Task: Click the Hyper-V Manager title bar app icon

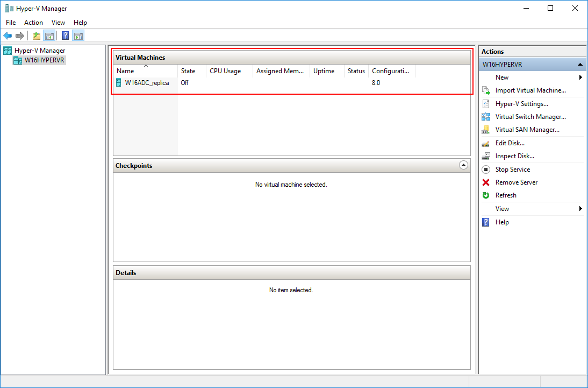Action: point(9,8)
